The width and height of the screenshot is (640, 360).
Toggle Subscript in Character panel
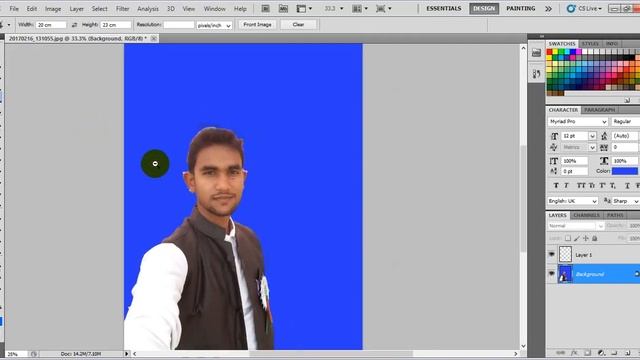[613, 186]
